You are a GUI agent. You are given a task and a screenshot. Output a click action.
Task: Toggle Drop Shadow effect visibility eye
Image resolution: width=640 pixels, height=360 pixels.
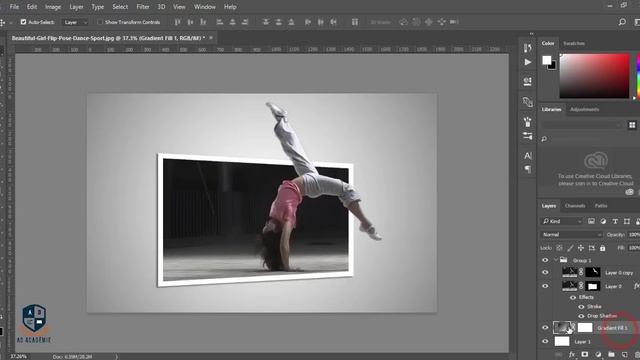581,316
